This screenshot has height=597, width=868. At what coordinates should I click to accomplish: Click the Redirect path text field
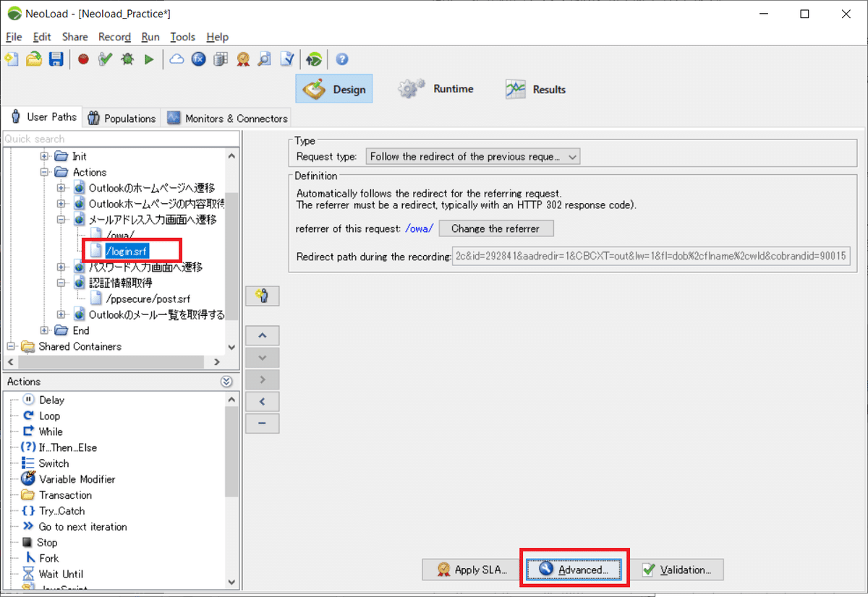pos(651,257)
